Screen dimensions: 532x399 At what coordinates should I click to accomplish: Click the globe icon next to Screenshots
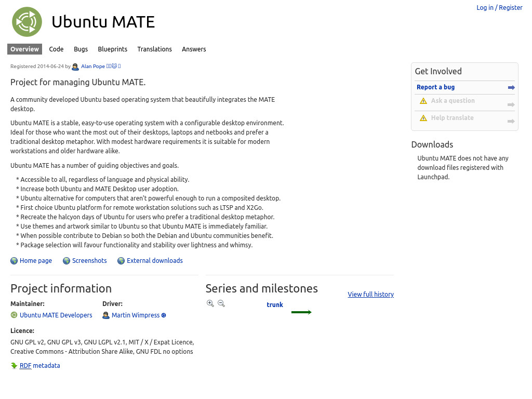[x=66, y=261]
